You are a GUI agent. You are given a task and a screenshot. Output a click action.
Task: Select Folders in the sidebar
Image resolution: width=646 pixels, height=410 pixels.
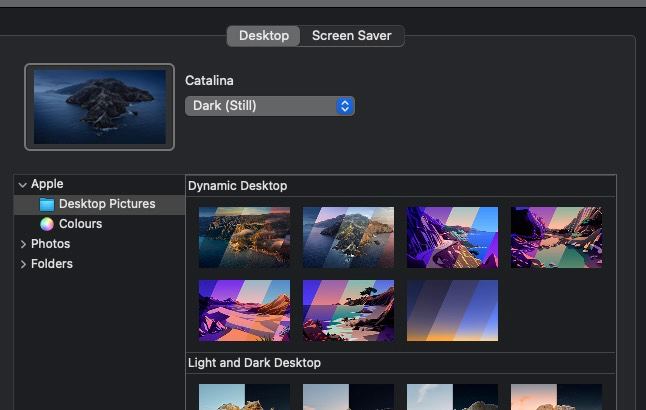tap(52, 264)
